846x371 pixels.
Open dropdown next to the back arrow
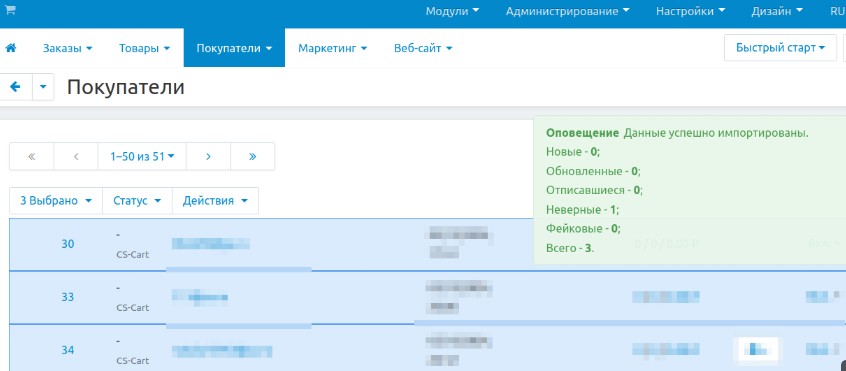[43, 87]
